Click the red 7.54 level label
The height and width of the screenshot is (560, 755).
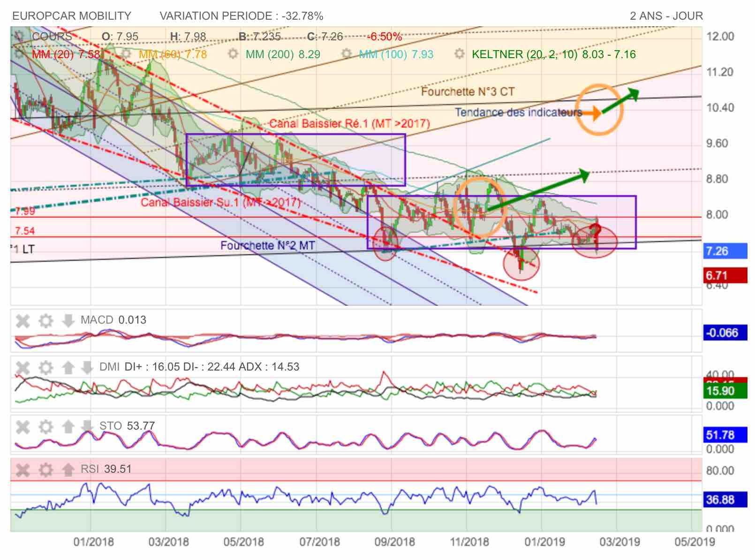coord(25,231)
